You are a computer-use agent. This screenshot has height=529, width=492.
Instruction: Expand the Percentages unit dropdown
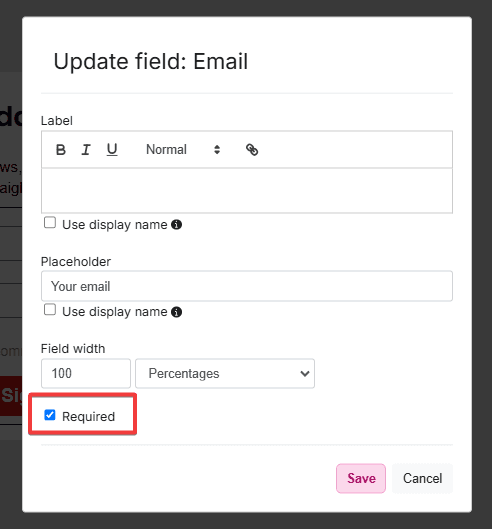(225, 373)
